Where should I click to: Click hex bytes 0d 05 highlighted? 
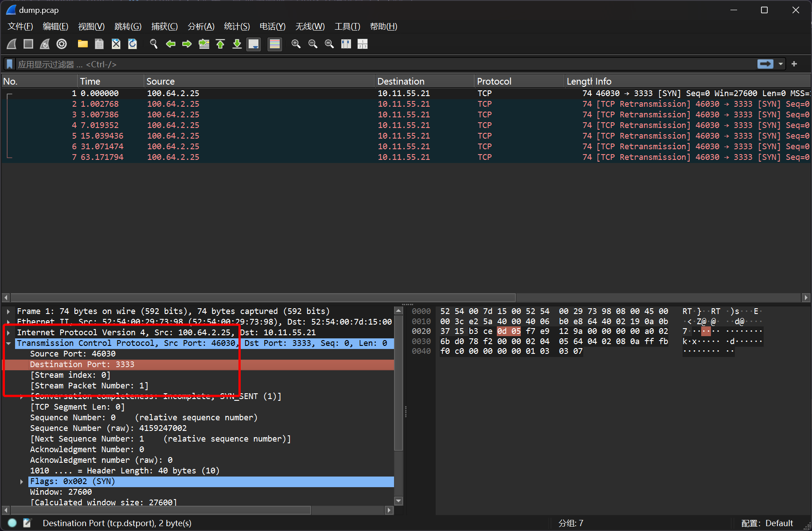point(509,331)
